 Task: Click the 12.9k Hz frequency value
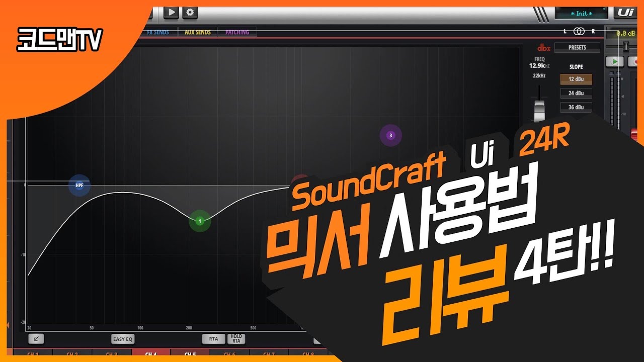click(x=539, y=66)
